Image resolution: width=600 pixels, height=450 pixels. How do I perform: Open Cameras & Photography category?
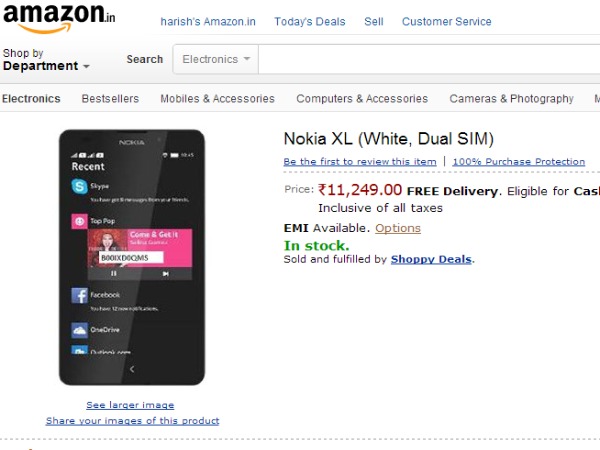pos(511,99)
